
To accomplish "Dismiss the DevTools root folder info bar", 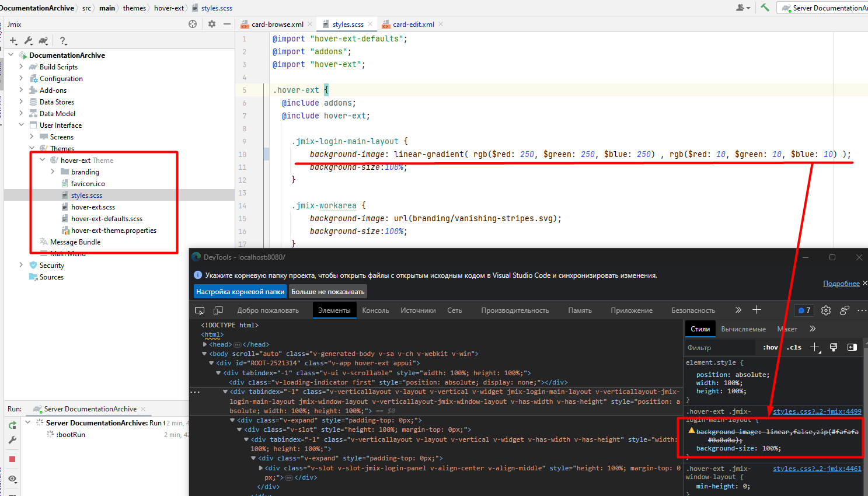I will tap(864, 283).
